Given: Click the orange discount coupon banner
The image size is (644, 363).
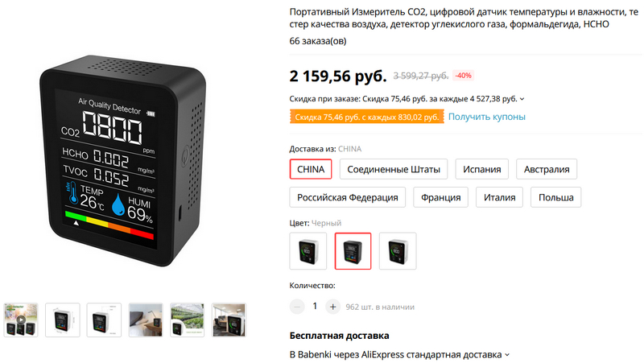Looking at the screenshot, I should (367, 117).
